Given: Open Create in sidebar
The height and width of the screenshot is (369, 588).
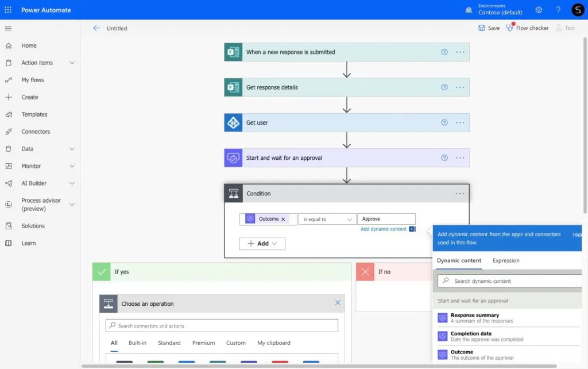Looking at the screenshot, I should click(30, 97).
